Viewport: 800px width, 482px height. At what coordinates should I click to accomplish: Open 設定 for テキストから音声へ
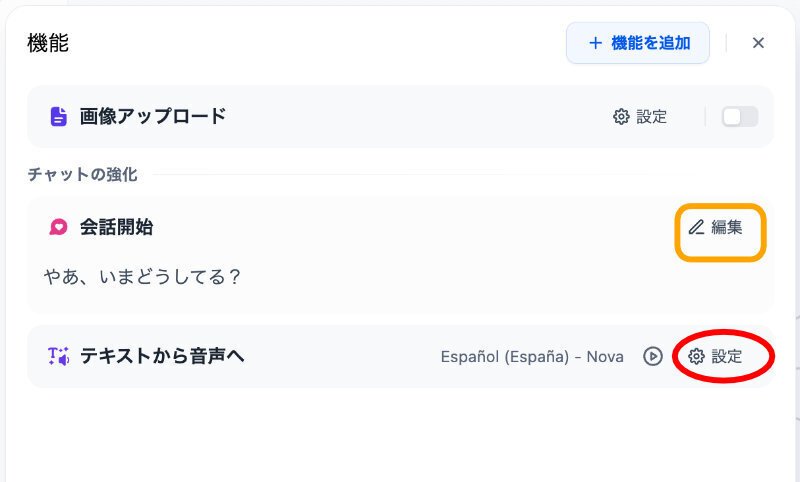coord(715,356)
